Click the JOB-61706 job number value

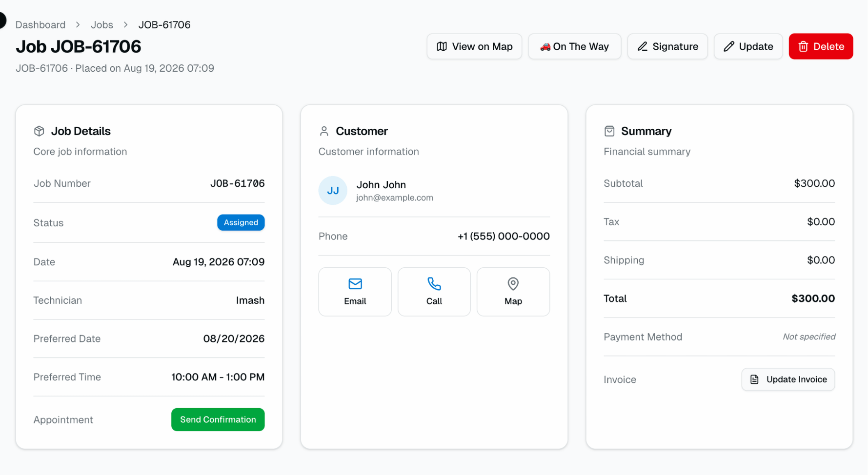point(238,183)
